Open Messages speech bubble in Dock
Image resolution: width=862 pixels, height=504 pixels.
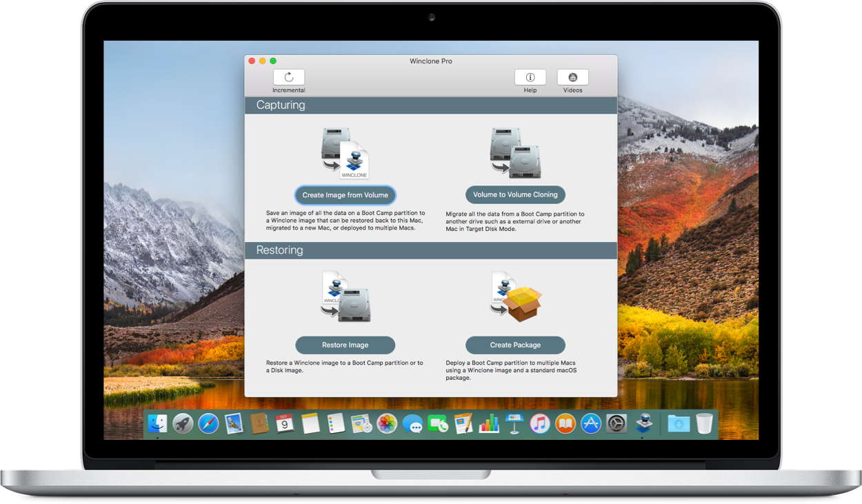point(412,423)
